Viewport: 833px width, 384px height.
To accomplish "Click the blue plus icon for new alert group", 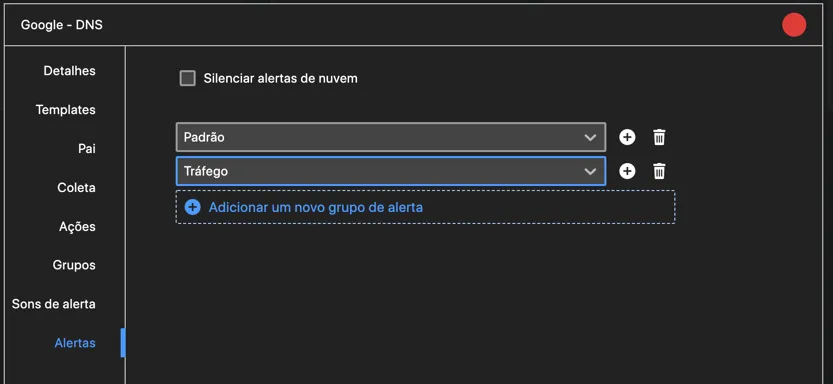I will pos(192,207).
